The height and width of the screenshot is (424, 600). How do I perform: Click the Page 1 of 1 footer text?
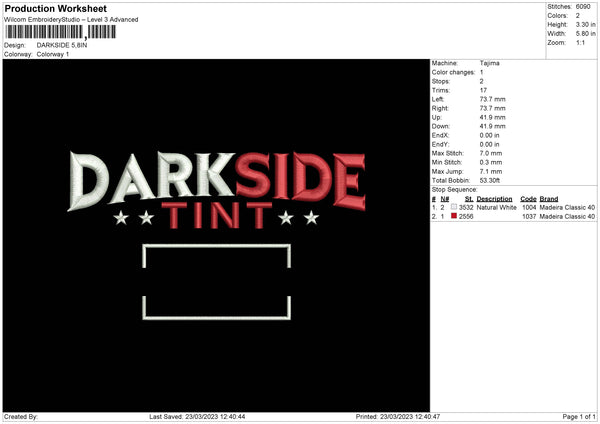click(x=579, y=416)
